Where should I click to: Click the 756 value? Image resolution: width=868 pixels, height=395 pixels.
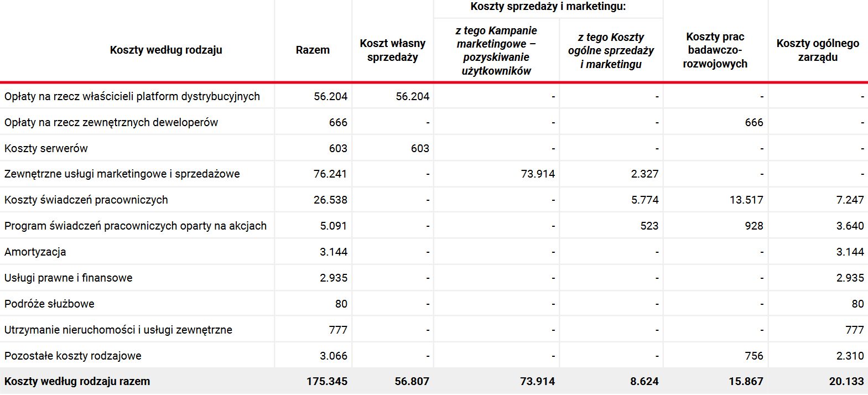(x=754, y=356)
